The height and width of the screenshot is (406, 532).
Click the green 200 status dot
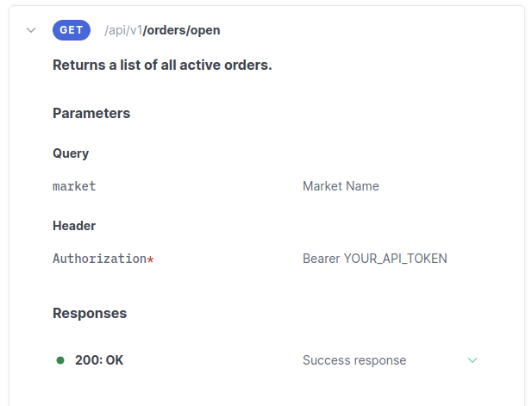point(60,360)
